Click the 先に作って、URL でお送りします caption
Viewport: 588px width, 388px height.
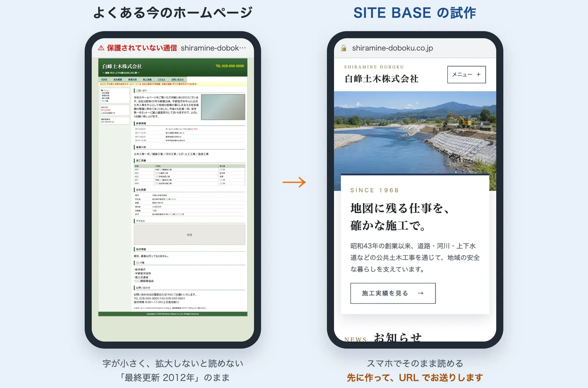415,377
